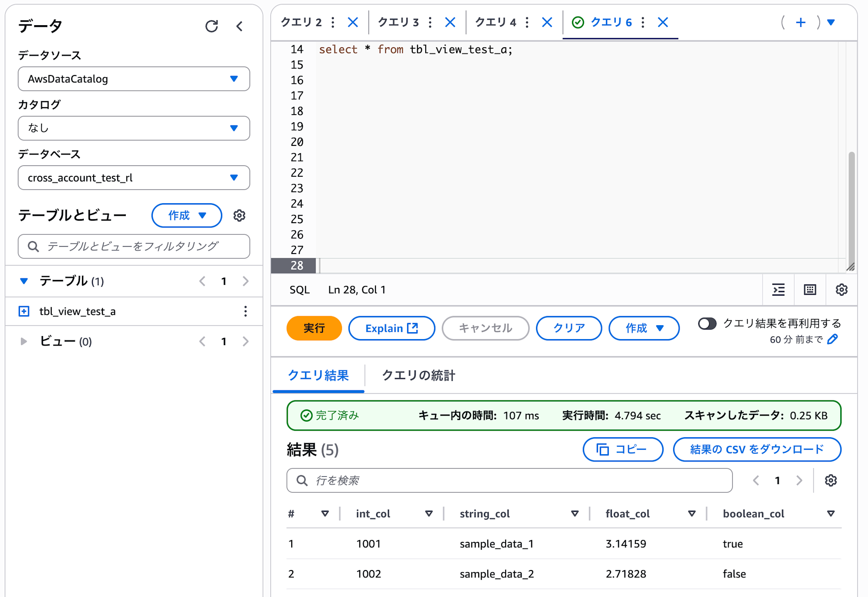Click the format query icon

(779, 290)
